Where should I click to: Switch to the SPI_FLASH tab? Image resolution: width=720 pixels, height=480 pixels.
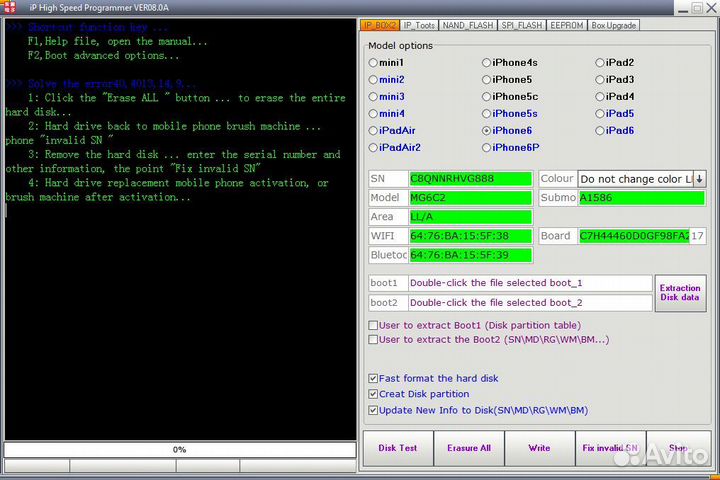[x=522, y=25]
